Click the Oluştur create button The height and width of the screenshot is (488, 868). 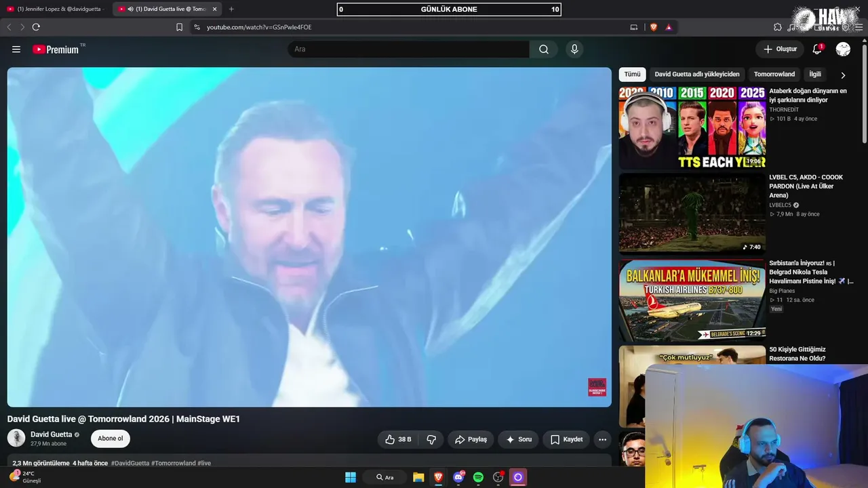click(x=780, y=49)
